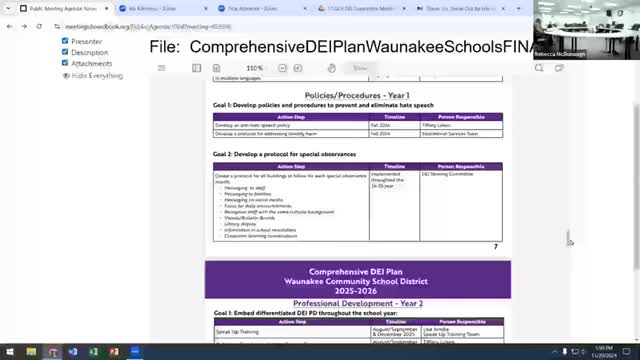Switch to the fifth browser tab

(460, 9)
